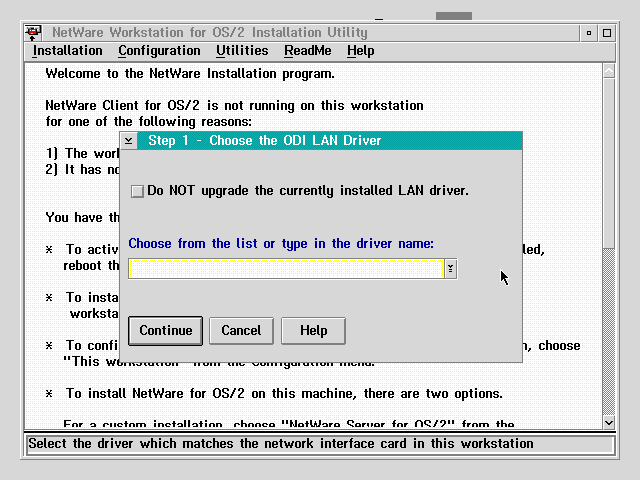The width and height of the screenshot is (640, 480).
Task: Open the Installation menu
Action: pos(68,51)
